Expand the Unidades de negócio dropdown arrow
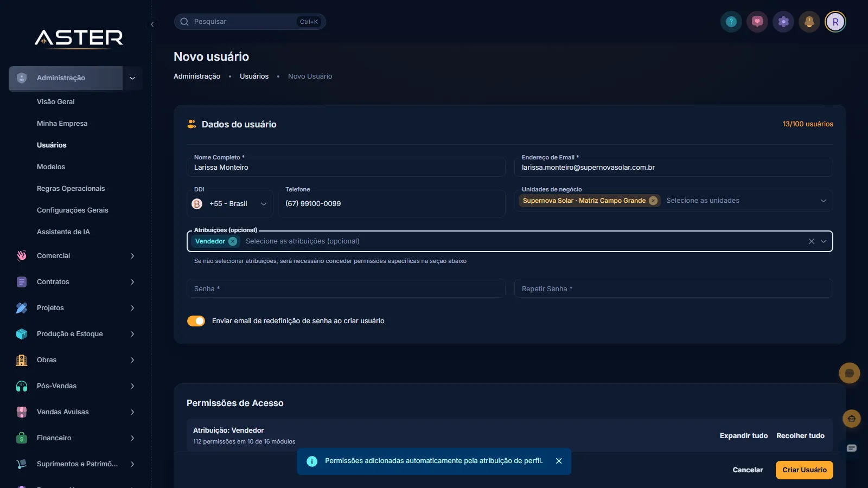 (824, 201)
